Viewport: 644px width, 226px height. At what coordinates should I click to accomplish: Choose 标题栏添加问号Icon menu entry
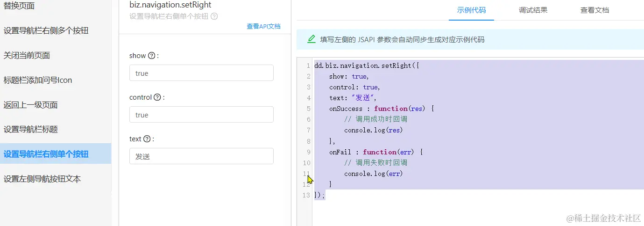pos(38,80)
